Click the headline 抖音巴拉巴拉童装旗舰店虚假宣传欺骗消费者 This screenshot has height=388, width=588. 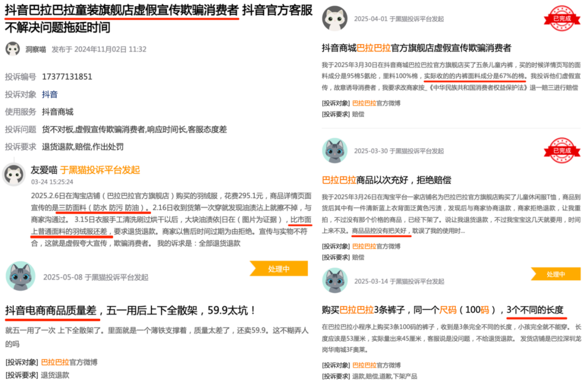click(x=121, y=10)
